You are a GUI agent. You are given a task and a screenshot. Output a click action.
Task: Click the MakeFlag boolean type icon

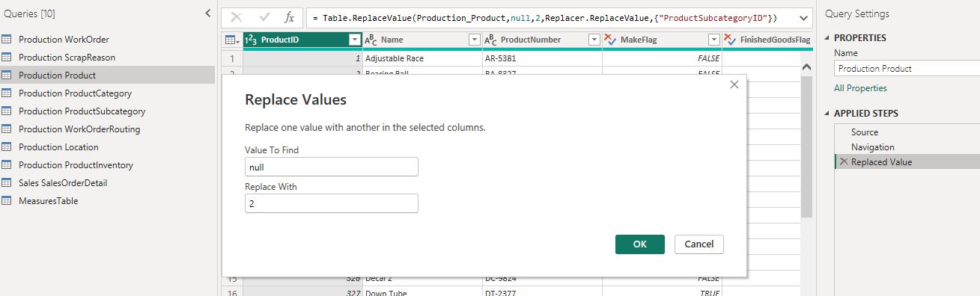[610, 40]
